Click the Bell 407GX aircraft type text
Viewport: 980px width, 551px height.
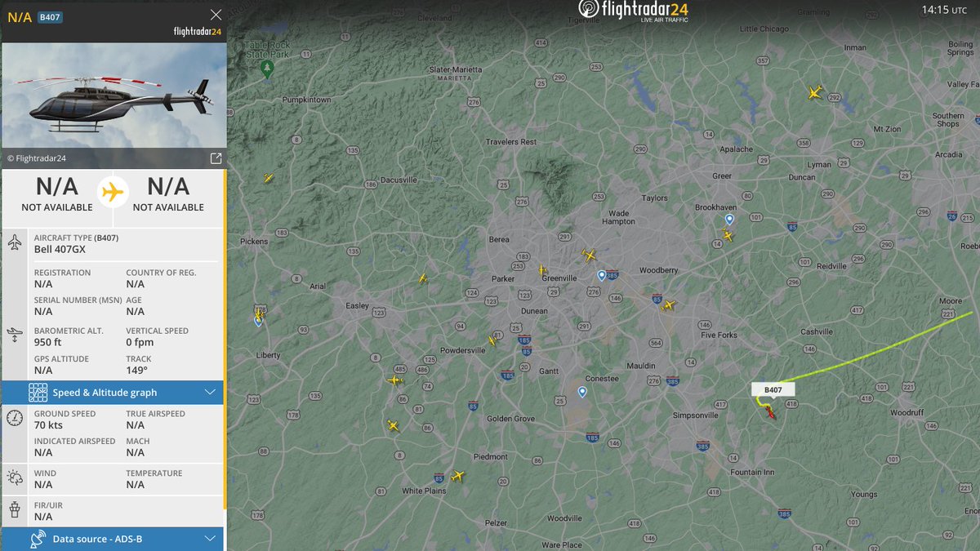click(60, 249)
